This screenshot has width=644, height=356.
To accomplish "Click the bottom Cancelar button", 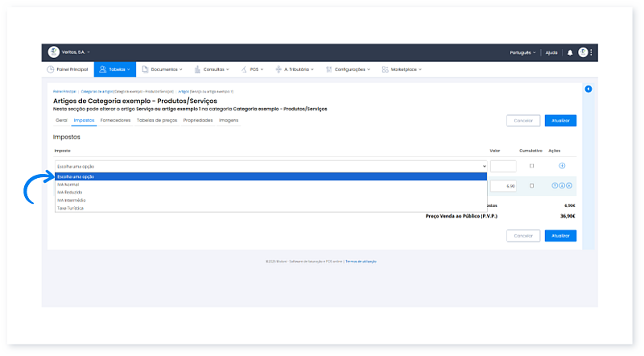I will 523,236.
